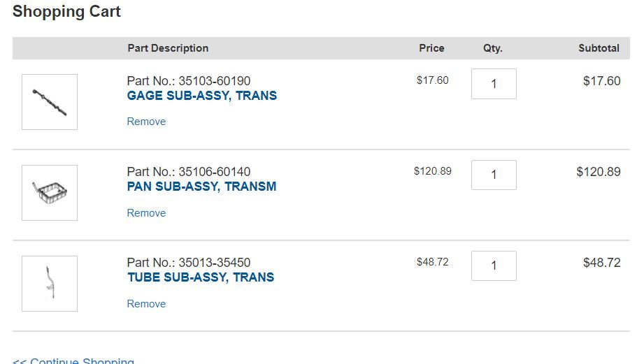Remove the GAGE SUB-ASSY item from cart

[x=146, y=122]
